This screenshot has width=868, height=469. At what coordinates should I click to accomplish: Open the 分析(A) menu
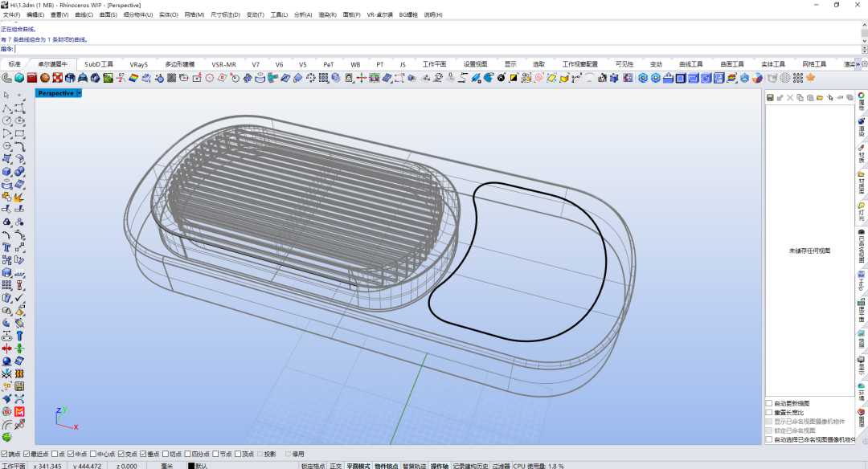click(x=303, y=15)
